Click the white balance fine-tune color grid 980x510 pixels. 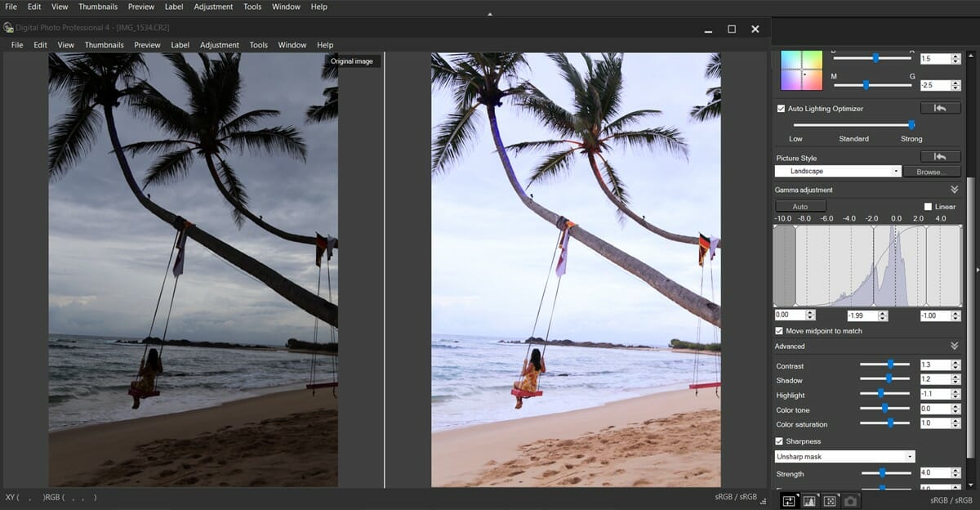(x=801, y=69)
